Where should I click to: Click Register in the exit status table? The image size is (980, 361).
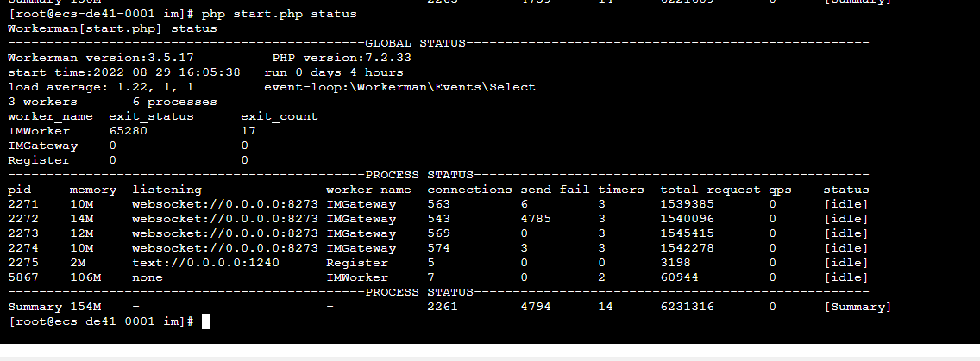(39, 160)
